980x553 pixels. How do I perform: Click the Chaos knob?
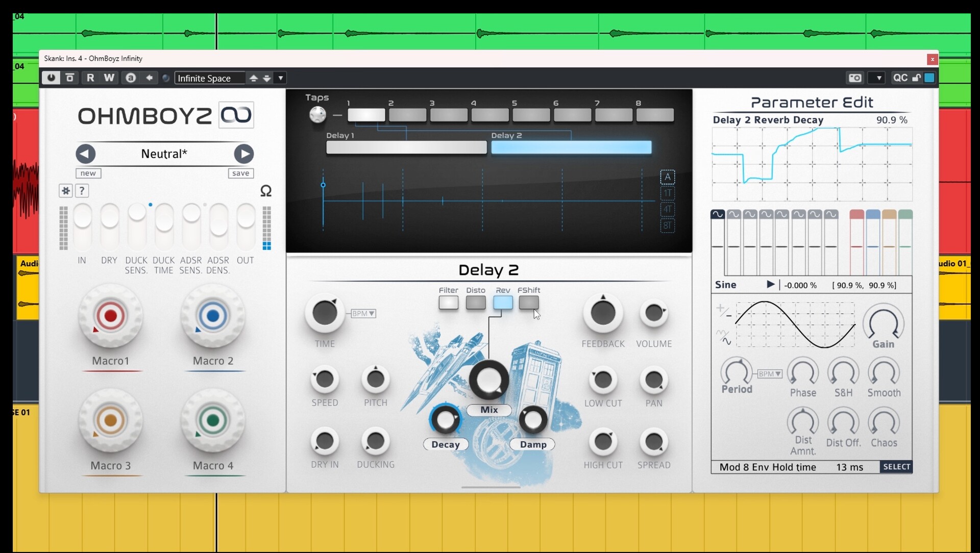coord(884,422)
